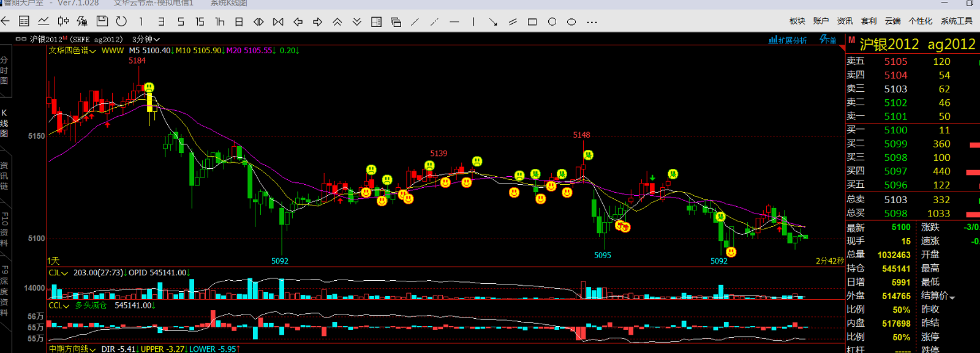Expand the CJL volume indicator dropdown
Screen dimensions: 980x353
pyautogui.click(x=59, y=273)
